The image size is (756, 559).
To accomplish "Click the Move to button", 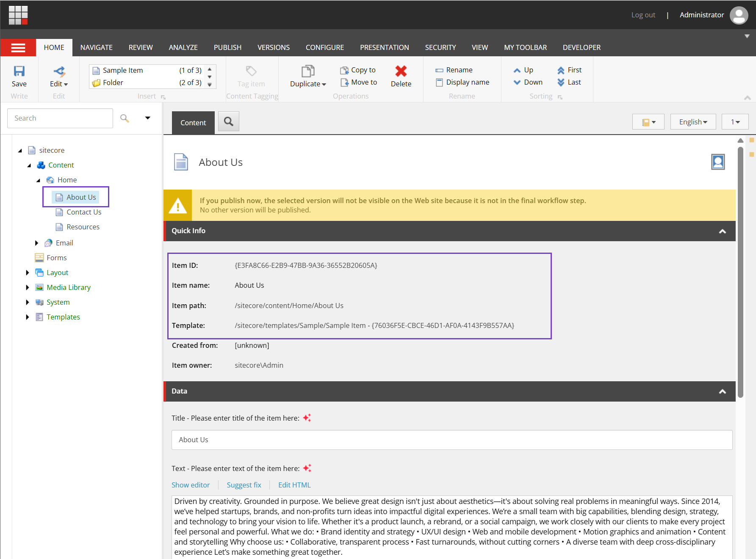I will pos(358,83).
